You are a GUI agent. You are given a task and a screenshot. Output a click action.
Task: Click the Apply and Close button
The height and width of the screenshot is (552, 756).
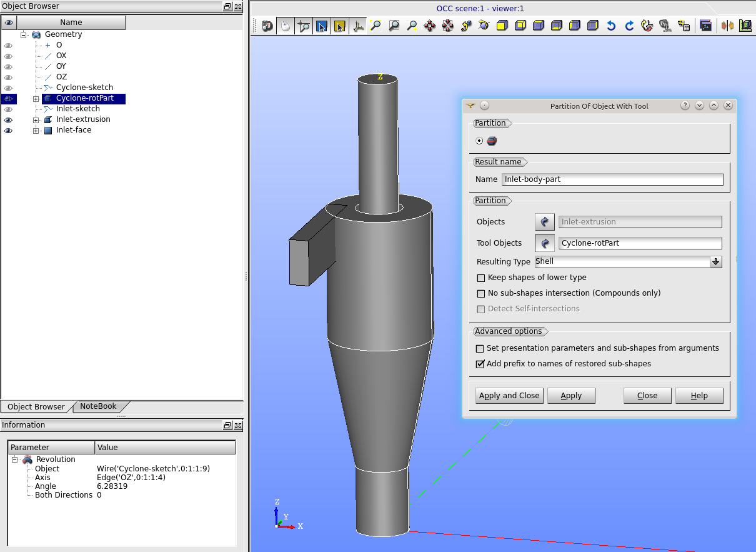tap(509, 396)
